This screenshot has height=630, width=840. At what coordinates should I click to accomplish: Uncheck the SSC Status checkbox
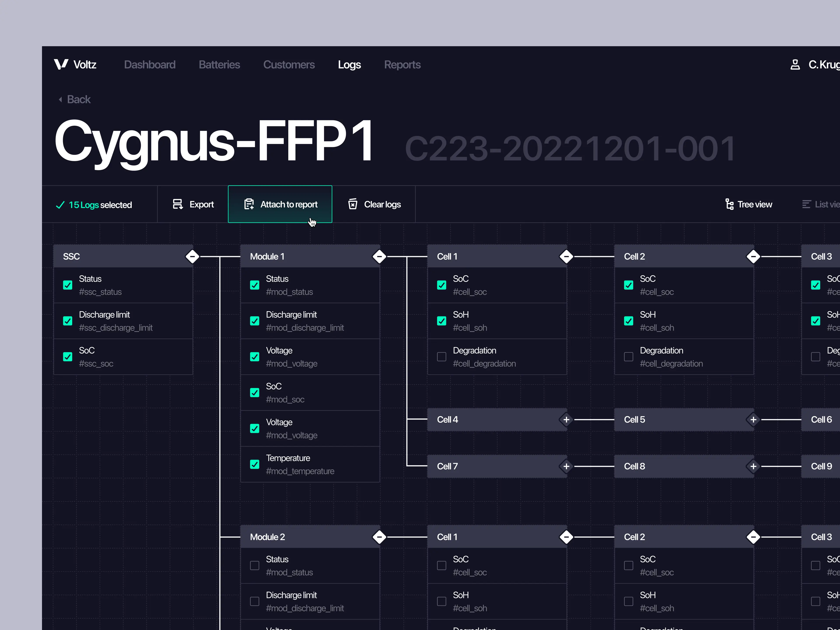pos(68,285)
